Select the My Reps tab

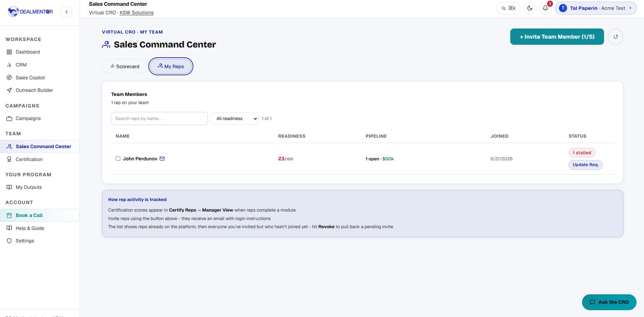171,66
